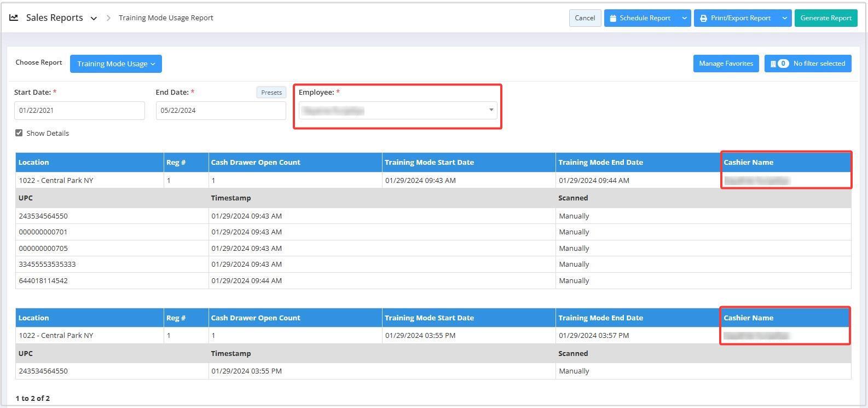
Task: Click the Training Mode Usage Report breadcrumb
Action: pyautogui.click(x=166, y=18)
